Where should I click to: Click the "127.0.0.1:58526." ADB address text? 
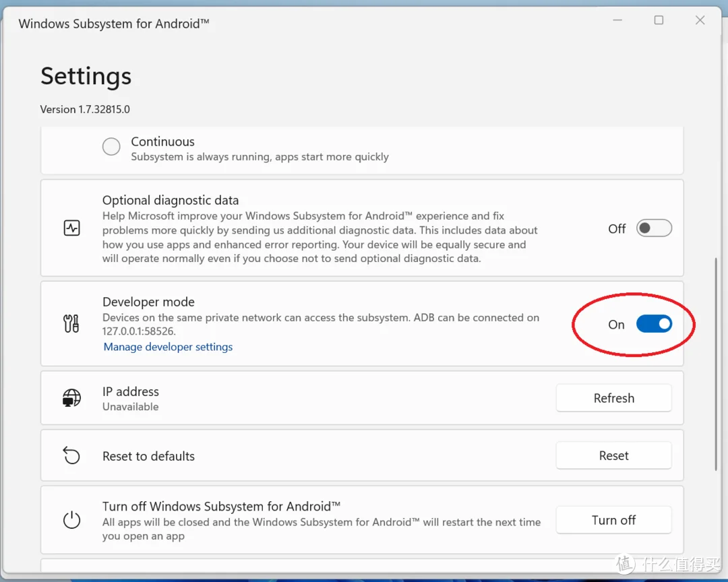coord(140,331)
